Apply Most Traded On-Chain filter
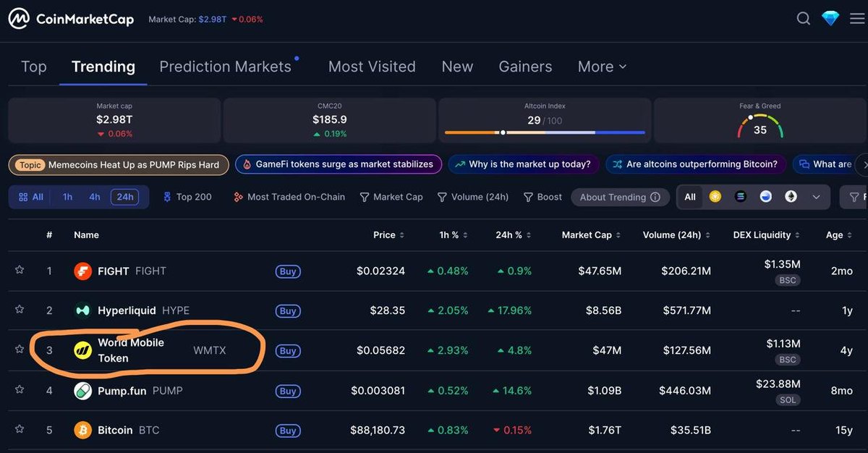This screenshot has height=453, width=868. 289,197
